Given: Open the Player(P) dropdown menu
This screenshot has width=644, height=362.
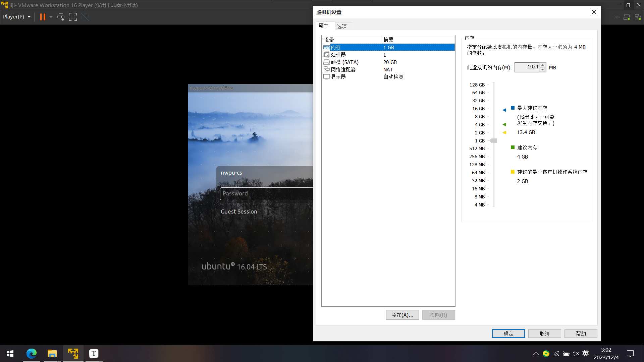Looking at the screenshot, I should [17, 17].
